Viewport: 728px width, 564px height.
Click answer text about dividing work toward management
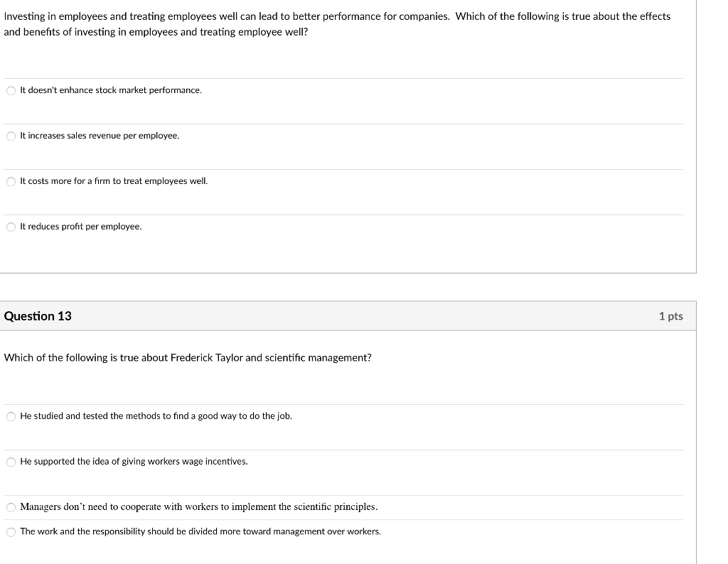200,532
